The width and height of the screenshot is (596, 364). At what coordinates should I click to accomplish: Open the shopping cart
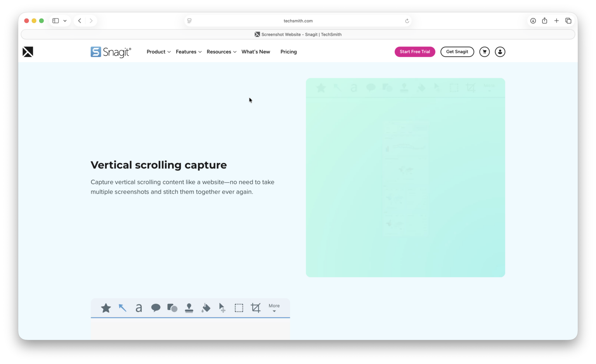pyautogui.click(x=484, y=52)
